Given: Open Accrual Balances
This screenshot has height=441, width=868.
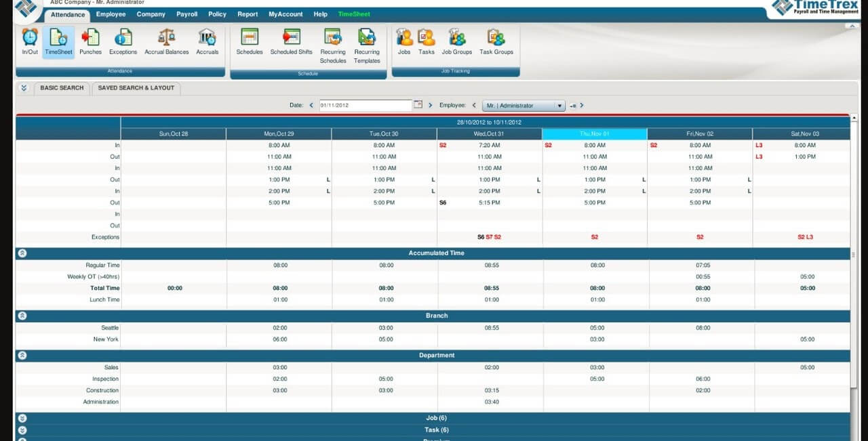Looking at the screenshot, I should pos(166,41).
